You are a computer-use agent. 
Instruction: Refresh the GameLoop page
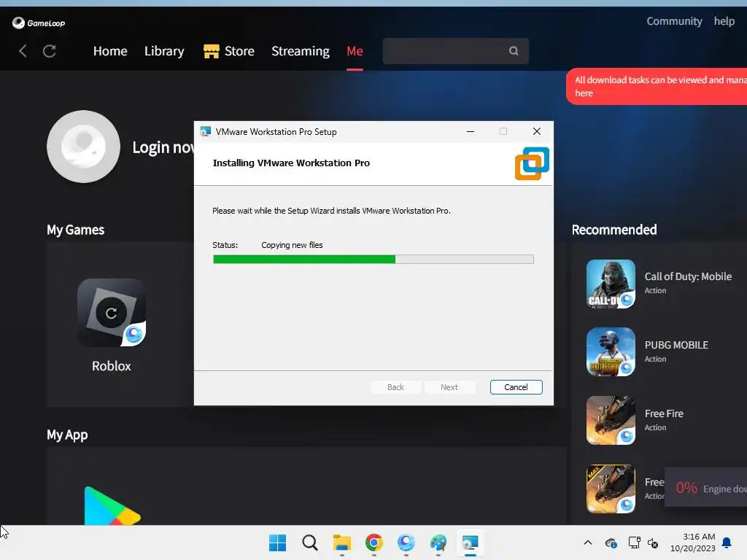pos(50,51)
